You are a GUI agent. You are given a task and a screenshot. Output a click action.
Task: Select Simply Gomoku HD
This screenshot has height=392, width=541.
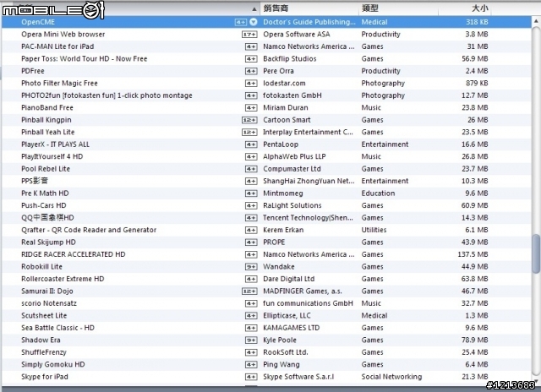266,365
